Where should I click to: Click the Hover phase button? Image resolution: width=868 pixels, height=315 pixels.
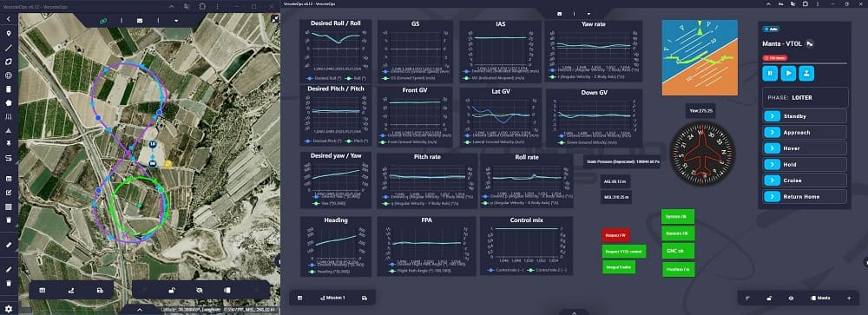pyautogui.click(x=805, y=148)
